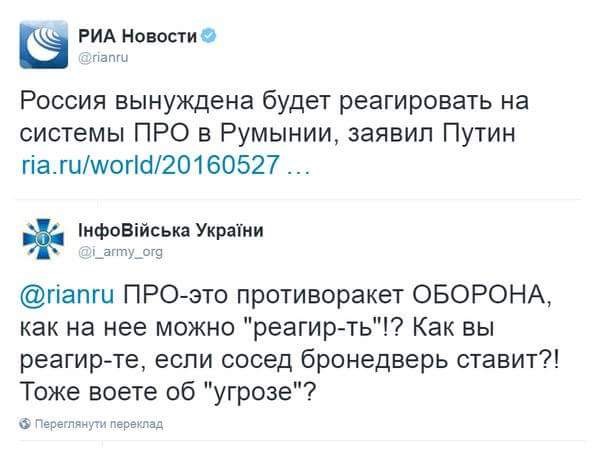The width and height of the screenshot is (600, 455).
Task: Click the globe icon beside the translation link
Action: [25, 424]
